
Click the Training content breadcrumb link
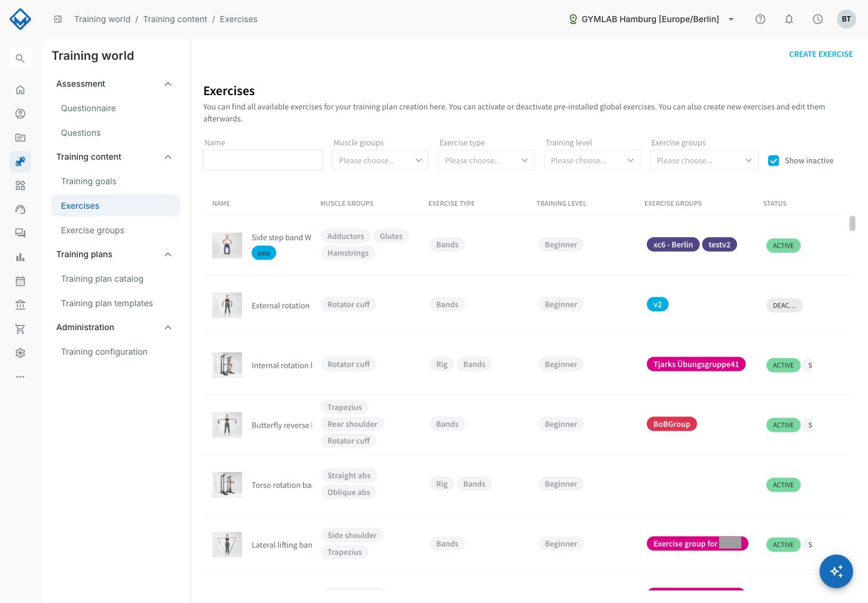tap(175, 19)
